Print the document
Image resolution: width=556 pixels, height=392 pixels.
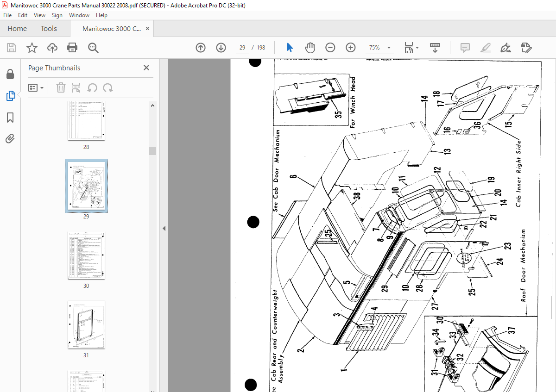pos(72,48)
